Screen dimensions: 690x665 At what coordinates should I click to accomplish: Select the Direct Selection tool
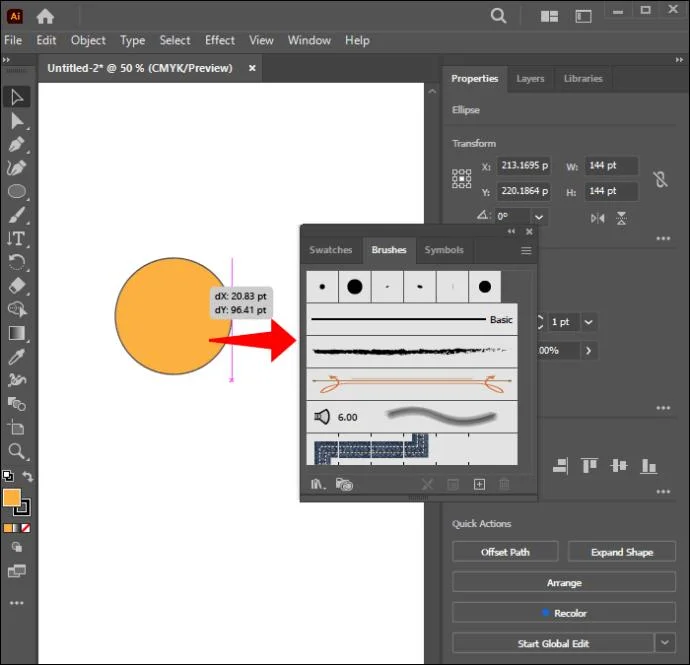click(17, 121)
